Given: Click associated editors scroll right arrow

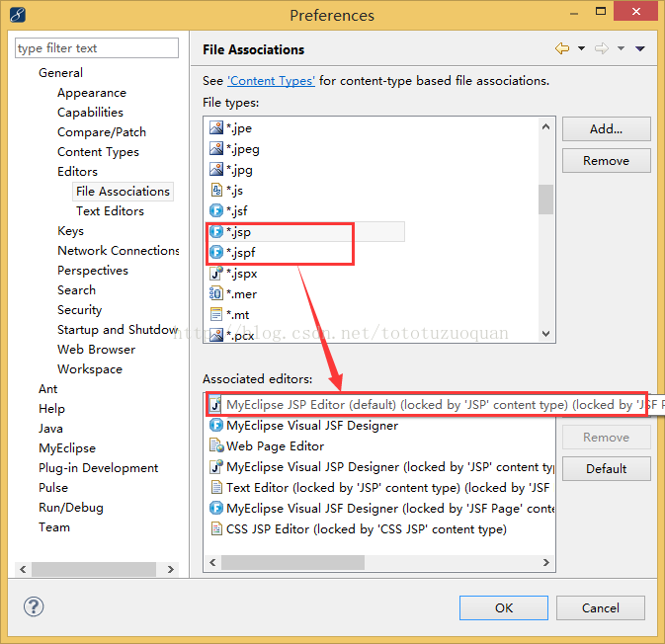Looking at the screenshot, I should (x=546, y=563).
